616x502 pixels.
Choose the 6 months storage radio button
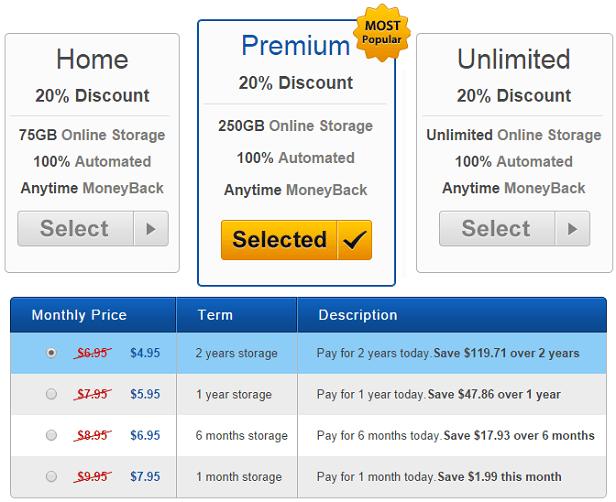point(51,435)
